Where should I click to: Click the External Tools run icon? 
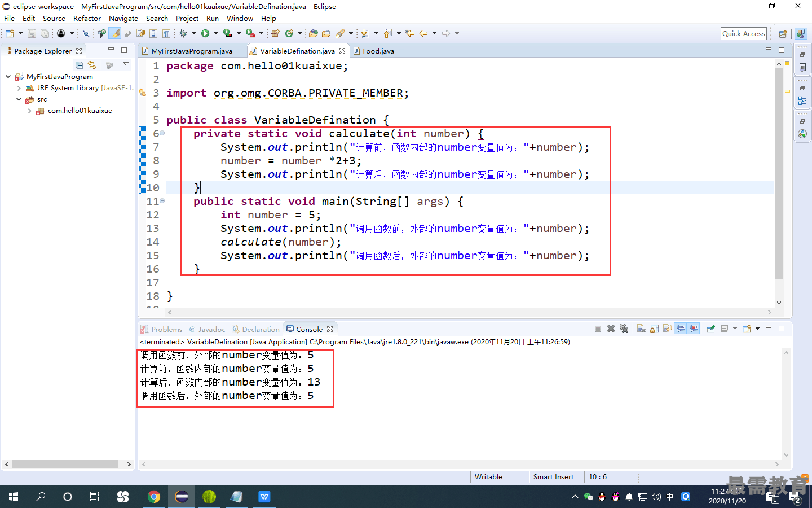(250, 34)
